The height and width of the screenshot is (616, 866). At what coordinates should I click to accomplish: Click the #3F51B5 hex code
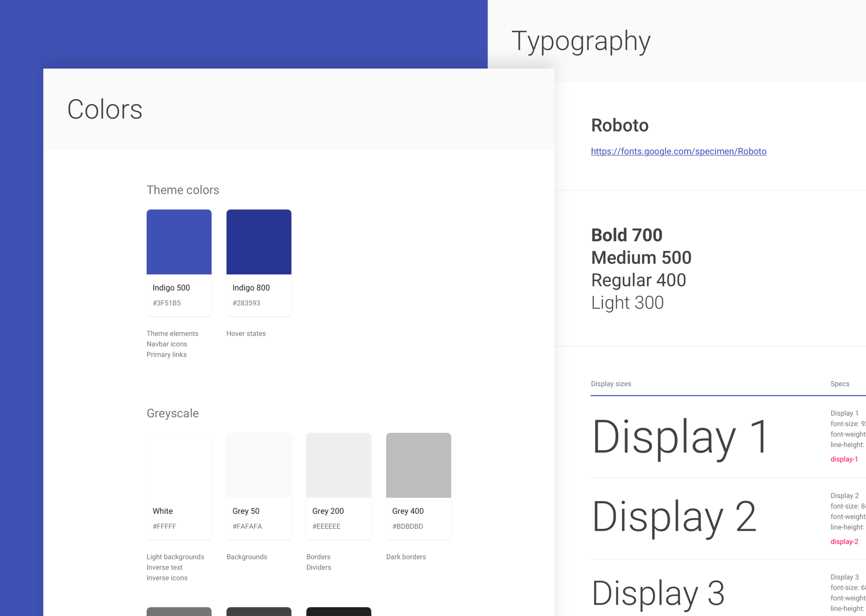point(167,303)
